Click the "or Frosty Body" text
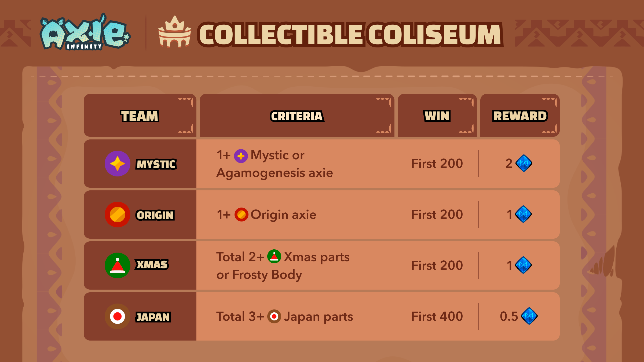Image resolution: width=644 pixels, height=362 pixels. [x=259, y=275]
